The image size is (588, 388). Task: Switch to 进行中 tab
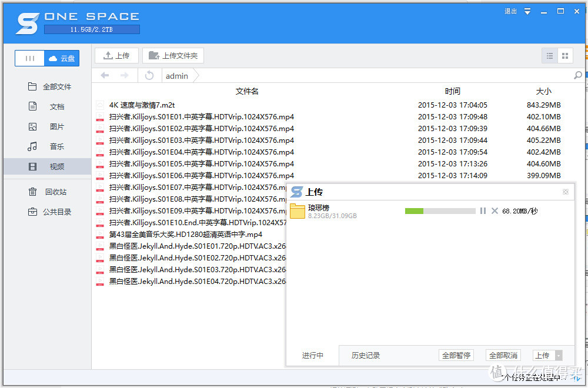pyautogui.click(x=313, y=356)
